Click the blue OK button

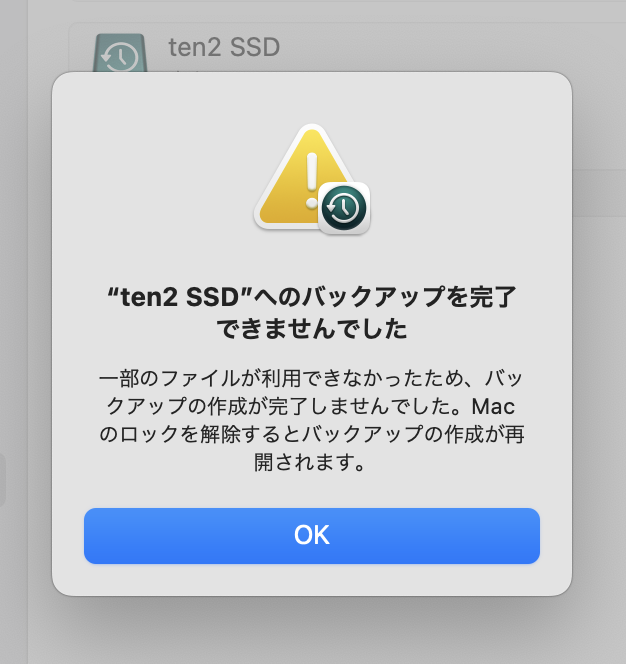tap(312, 536)
